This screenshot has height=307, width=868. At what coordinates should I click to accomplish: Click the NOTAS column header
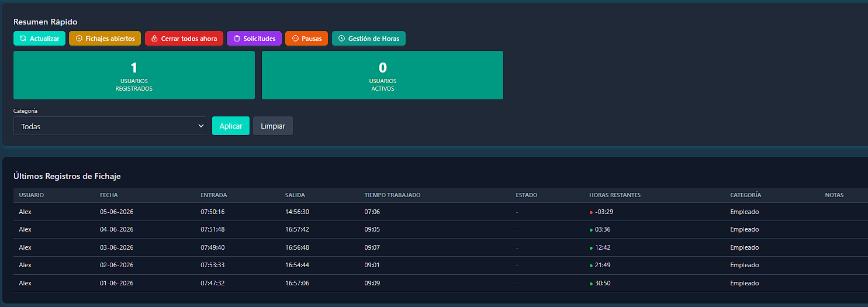[834, 195]
